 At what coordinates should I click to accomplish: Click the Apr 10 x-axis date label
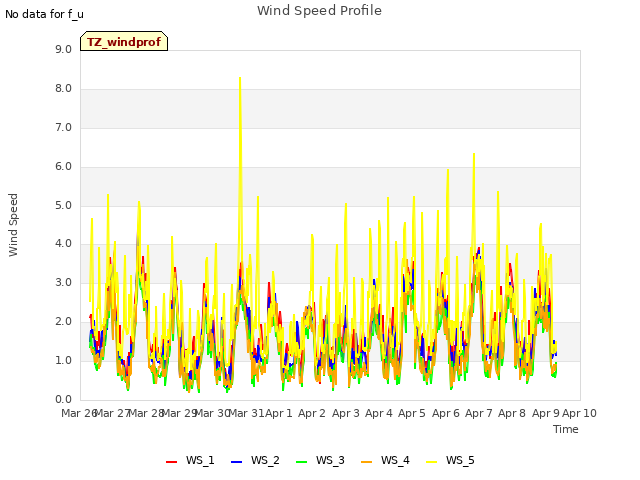[579, 413]
